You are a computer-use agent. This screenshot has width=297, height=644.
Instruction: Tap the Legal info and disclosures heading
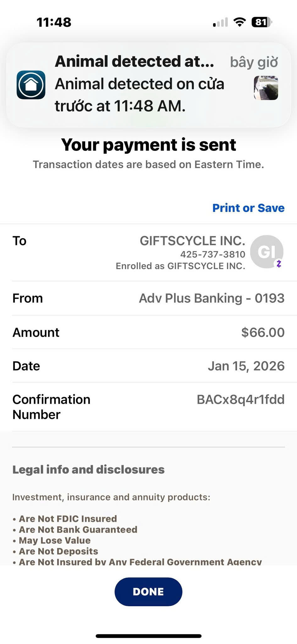coord(88,469)
